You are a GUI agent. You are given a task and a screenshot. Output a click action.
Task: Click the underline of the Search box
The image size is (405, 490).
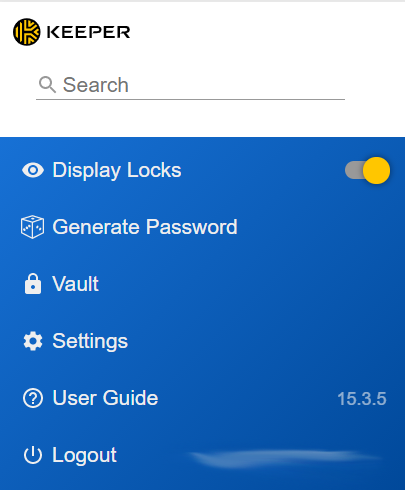tap(190, 99)
